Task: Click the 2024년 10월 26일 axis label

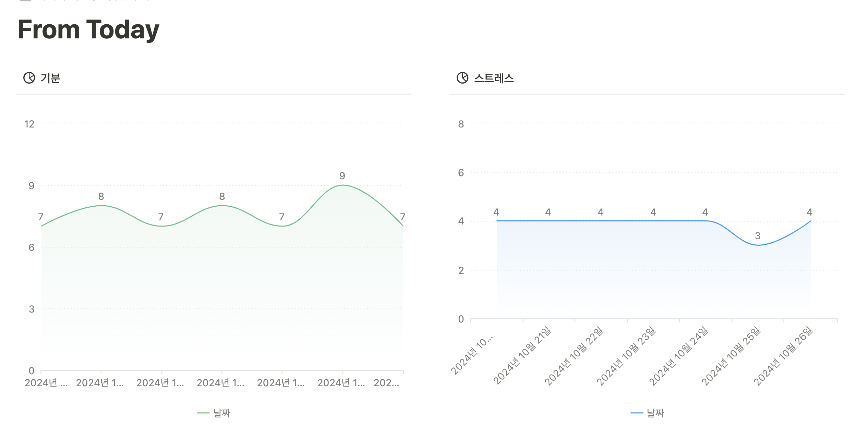Action: point(783,355)
